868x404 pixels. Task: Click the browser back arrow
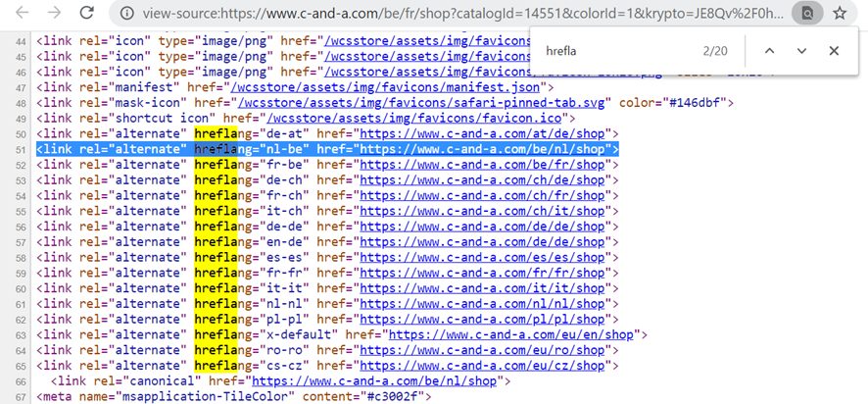pyautogui.click(x=21, y=14)
